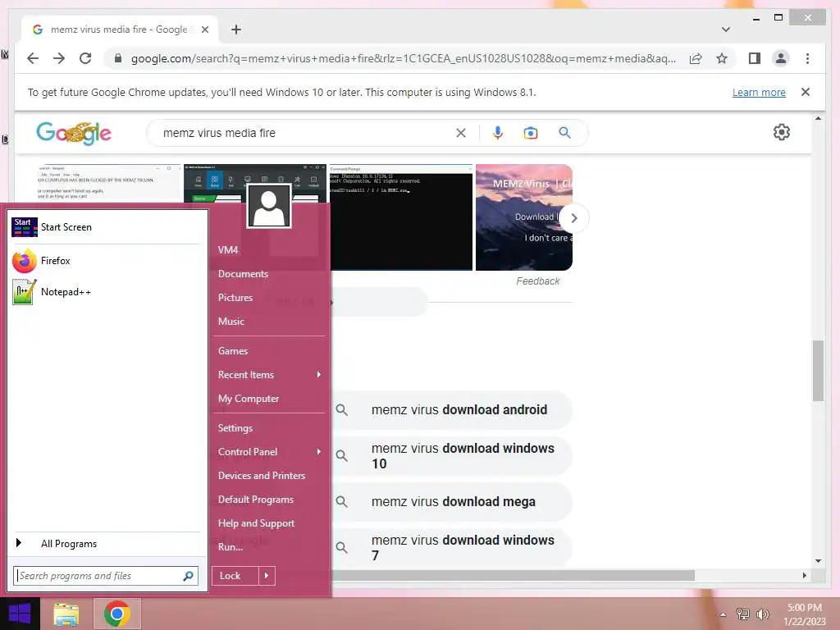Start search by voice microphone
The height and width of the screenshot is (630, 840).
pyautogui.click(x=498, y=133)
